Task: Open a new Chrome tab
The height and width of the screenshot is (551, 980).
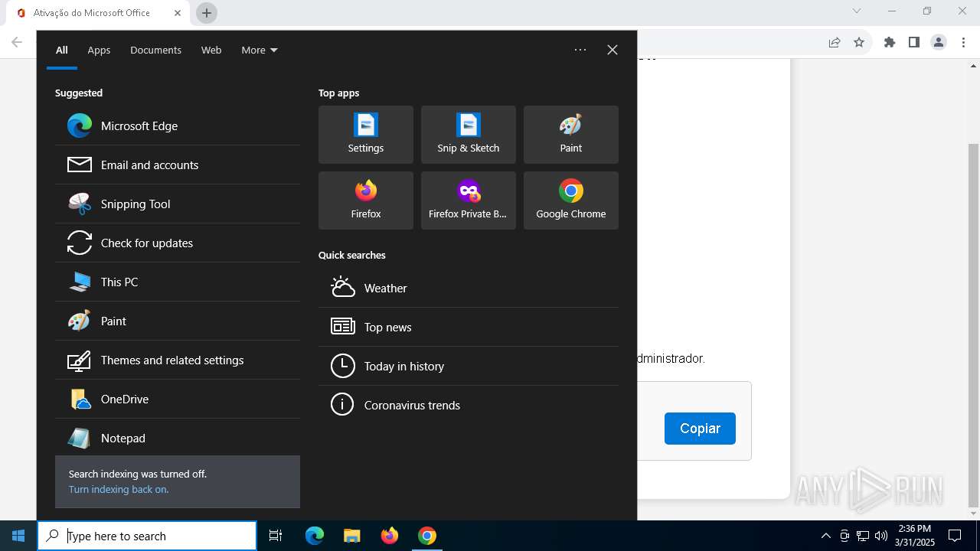Action: pos(207,13)
